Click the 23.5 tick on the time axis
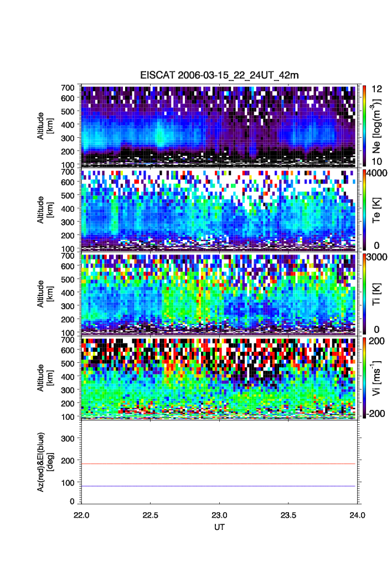392x588 pixels. click(288, 514)
